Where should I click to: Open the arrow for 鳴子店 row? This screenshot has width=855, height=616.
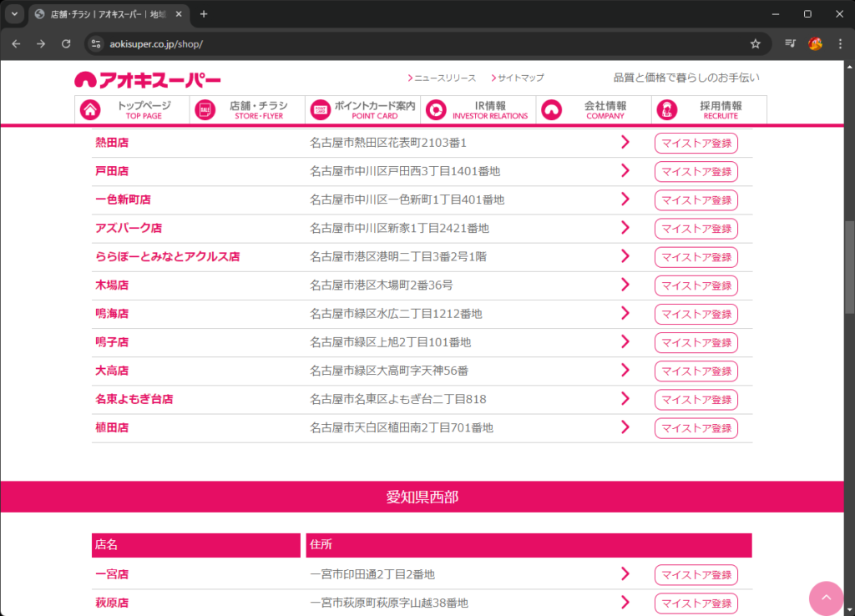click(625, 341)
